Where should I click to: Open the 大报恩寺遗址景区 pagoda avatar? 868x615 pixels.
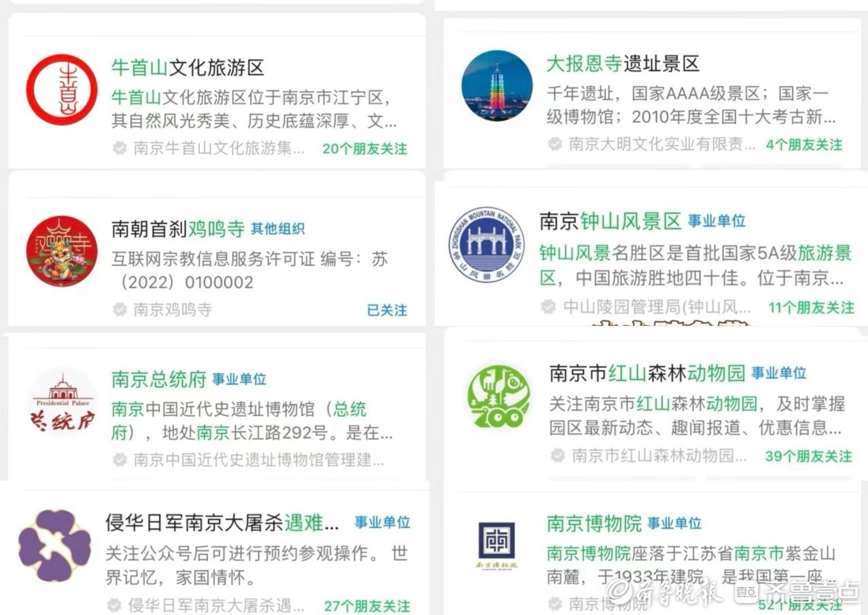tap(497, 85)
